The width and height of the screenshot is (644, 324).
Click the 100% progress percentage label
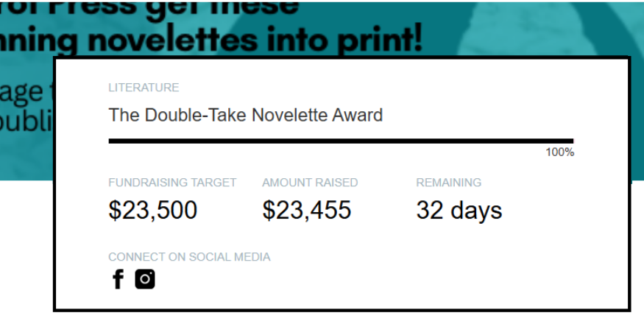[x=559, y=152]
